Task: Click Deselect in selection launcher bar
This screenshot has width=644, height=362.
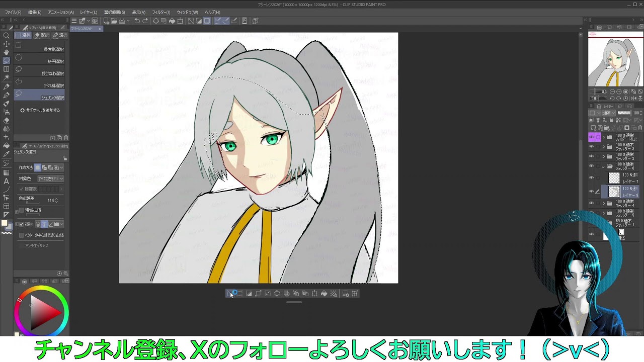Action: (x=230, y=294)
